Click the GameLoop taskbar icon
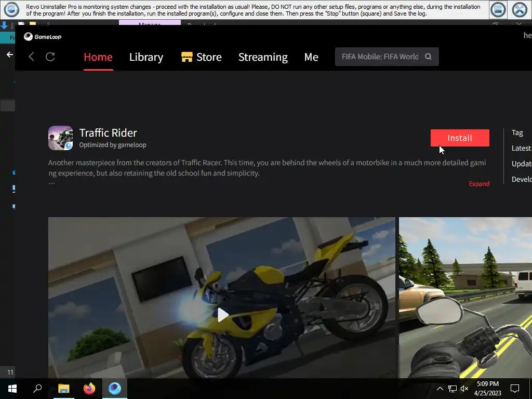Viewport: 532px width, 399px height. pos(115,389)
